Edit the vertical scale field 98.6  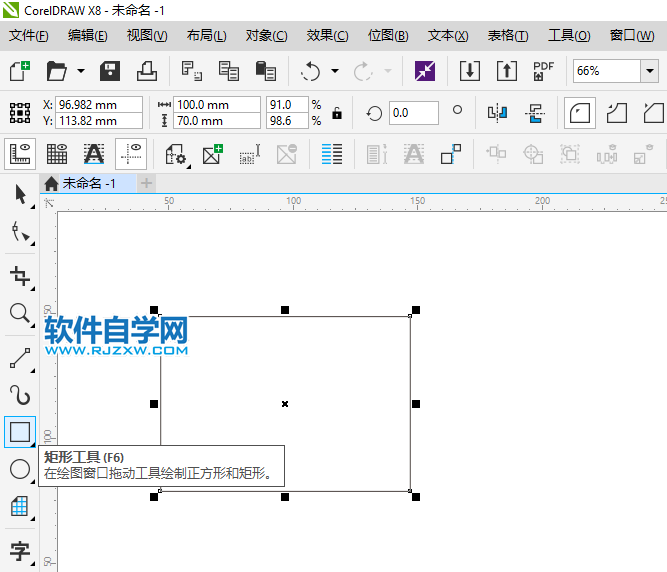287,121
